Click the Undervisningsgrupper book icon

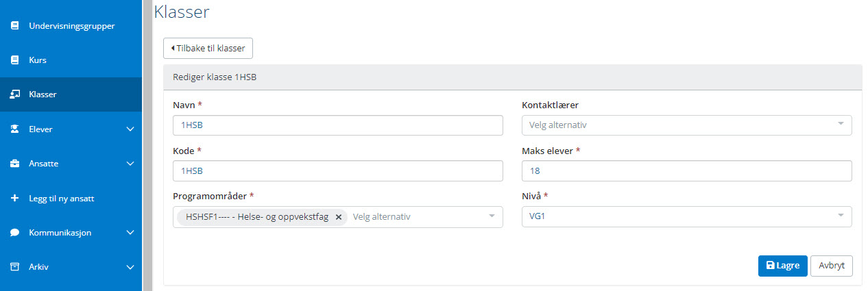pos(14,26)
